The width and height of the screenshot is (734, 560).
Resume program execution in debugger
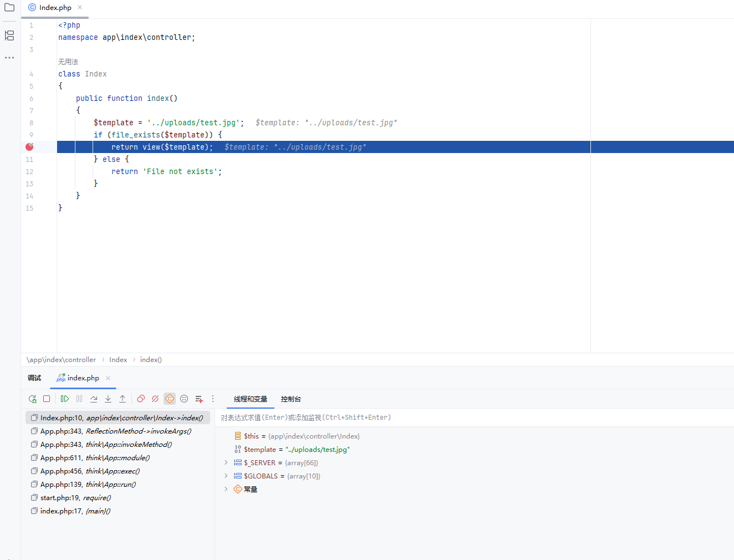(x=64, y=399)
